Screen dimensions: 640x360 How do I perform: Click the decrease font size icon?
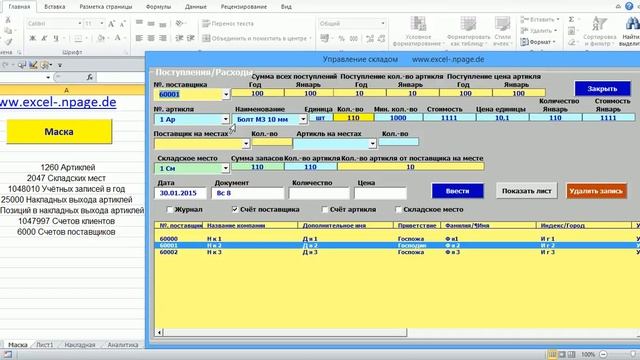point(122,24)
